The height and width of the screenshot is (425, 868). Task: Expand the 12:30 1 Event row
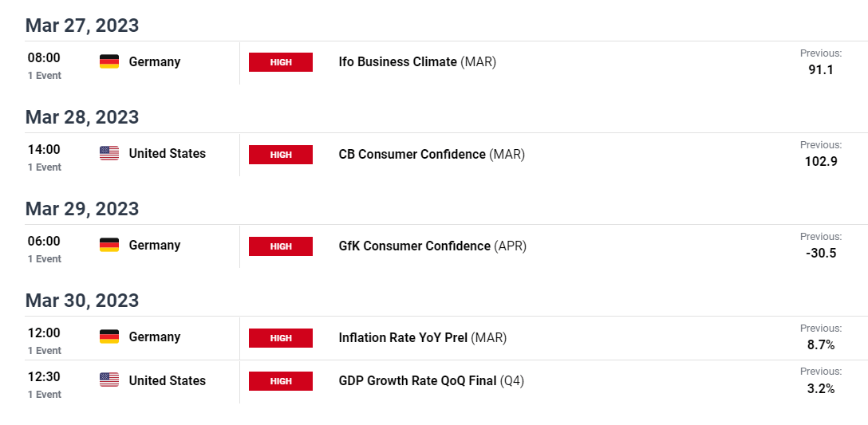(45, 384)
